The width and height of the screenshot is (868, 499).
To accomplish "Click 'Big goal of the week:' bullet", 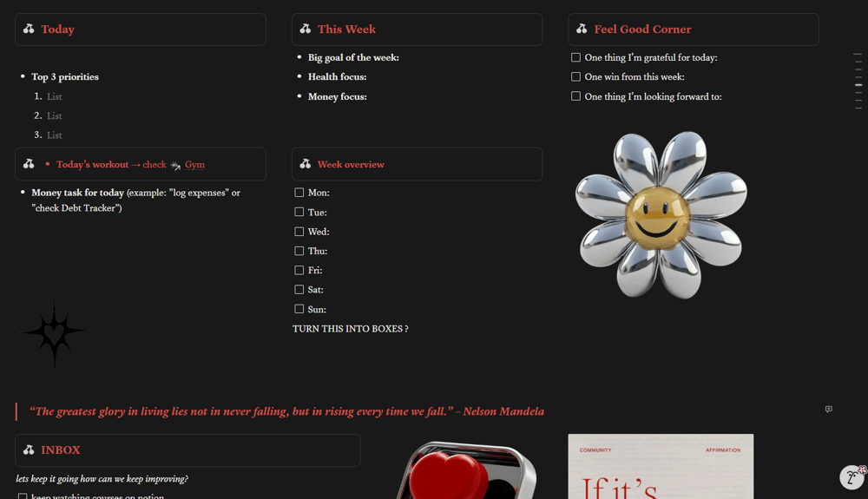I will [353, 57].
